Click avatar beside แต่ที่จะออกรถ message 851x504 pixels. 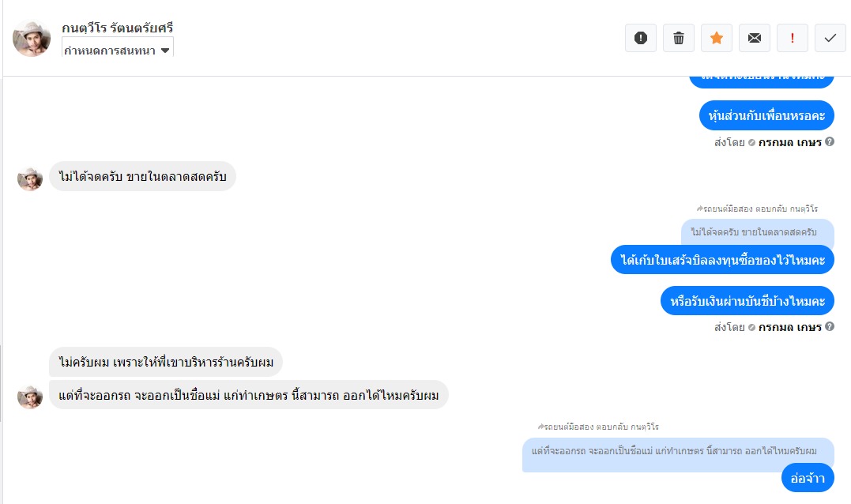coord(30,397)
